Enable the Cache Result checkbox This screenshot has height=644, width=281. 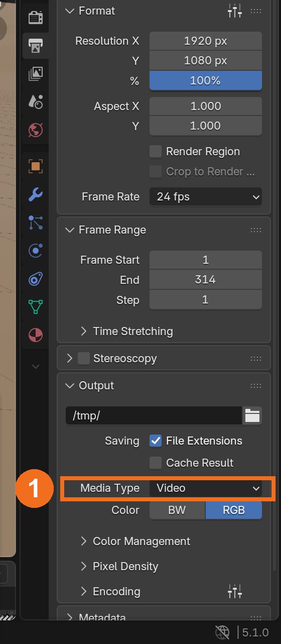tap(156, 463)
